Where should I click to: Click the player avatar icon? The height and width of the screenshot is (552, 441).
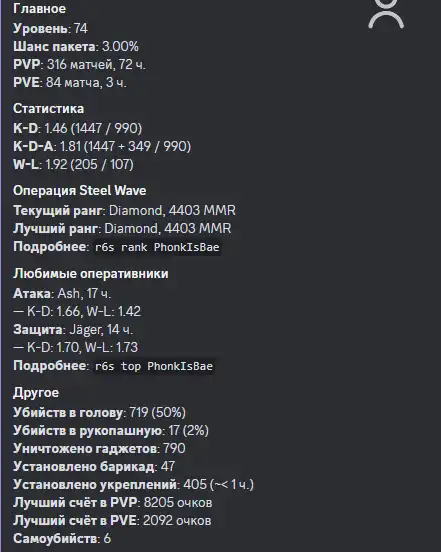[386, 14]
